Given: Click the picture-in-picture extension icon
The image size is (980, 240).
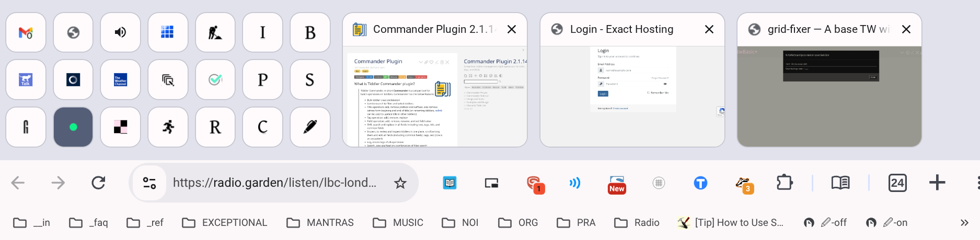Looking at the screenshot, I should 491,183.
